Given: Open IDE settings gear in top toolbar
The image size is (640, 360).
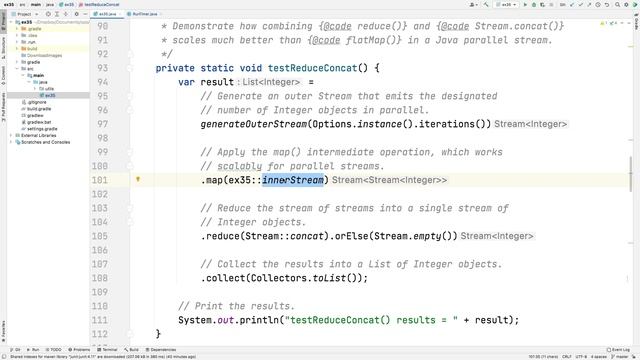Looking at the screenshot, I should (626, 4).
